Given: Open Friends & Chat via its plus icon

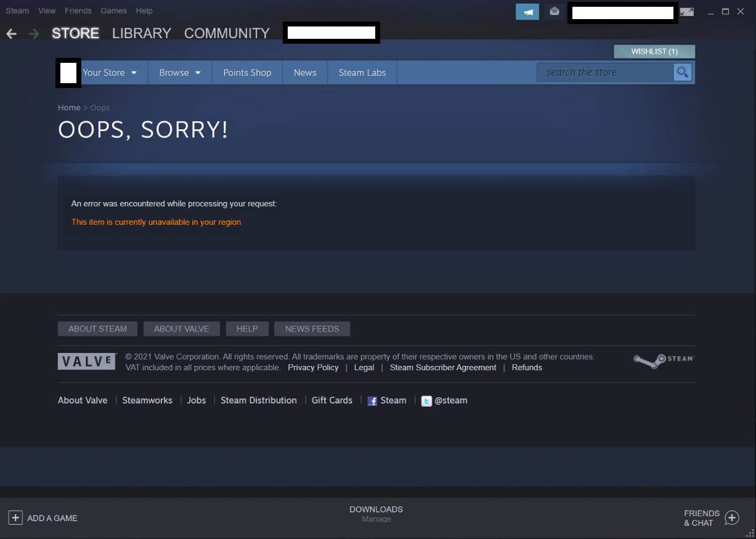Looking at the screenshot, I should click(732, 518).
